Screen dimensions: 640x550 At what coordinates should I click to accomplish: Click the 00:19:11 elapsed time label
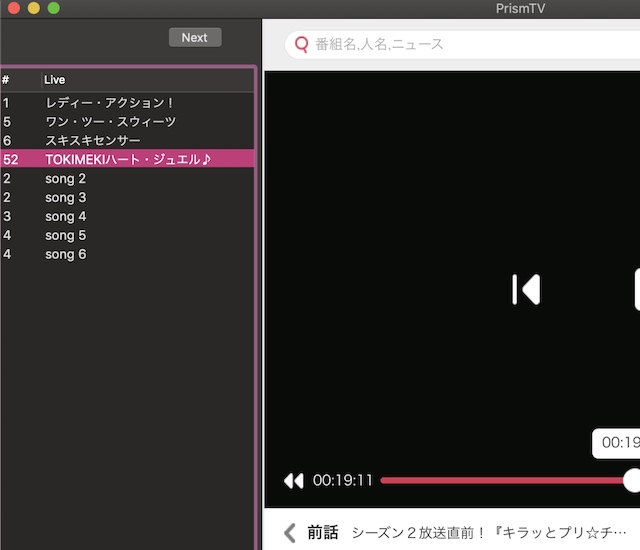(x=342, y=480)
